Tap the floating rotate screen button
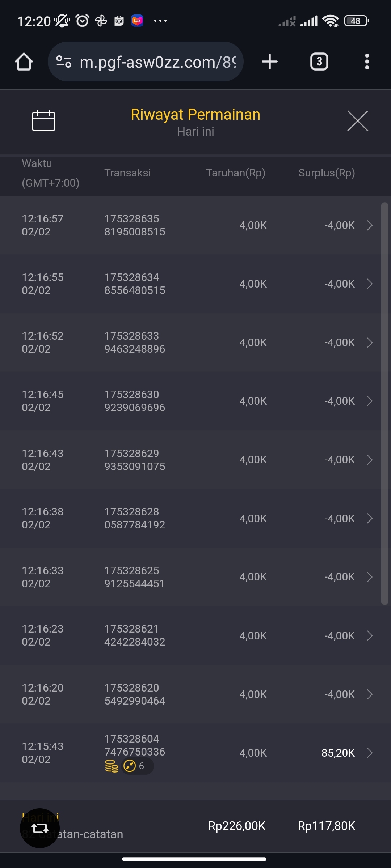 pos(40,828)
